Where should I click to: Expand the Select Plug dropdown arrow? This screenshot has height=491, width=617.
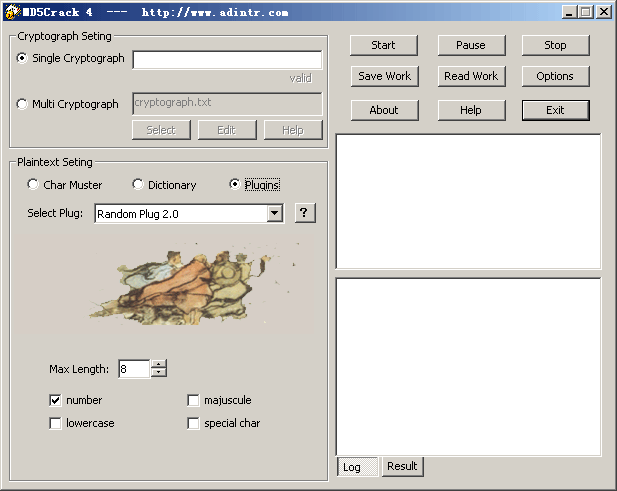(275, 214)
